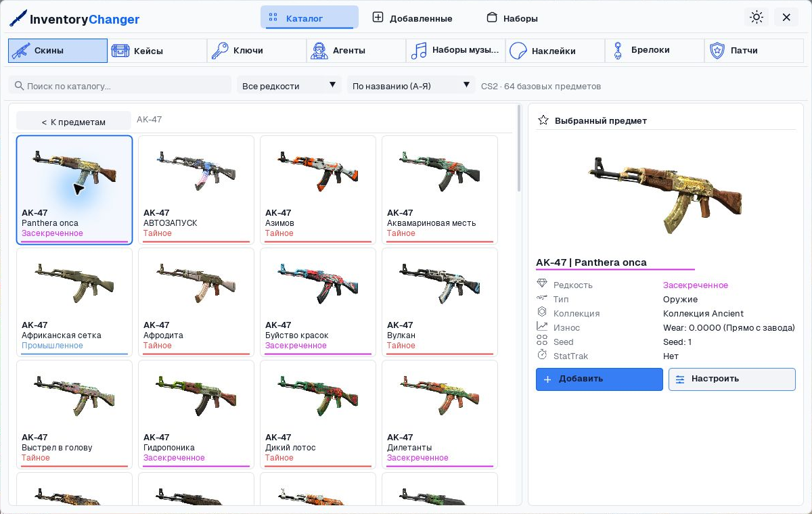Click the 'Оружие' type value

click(x=680, y=299)
